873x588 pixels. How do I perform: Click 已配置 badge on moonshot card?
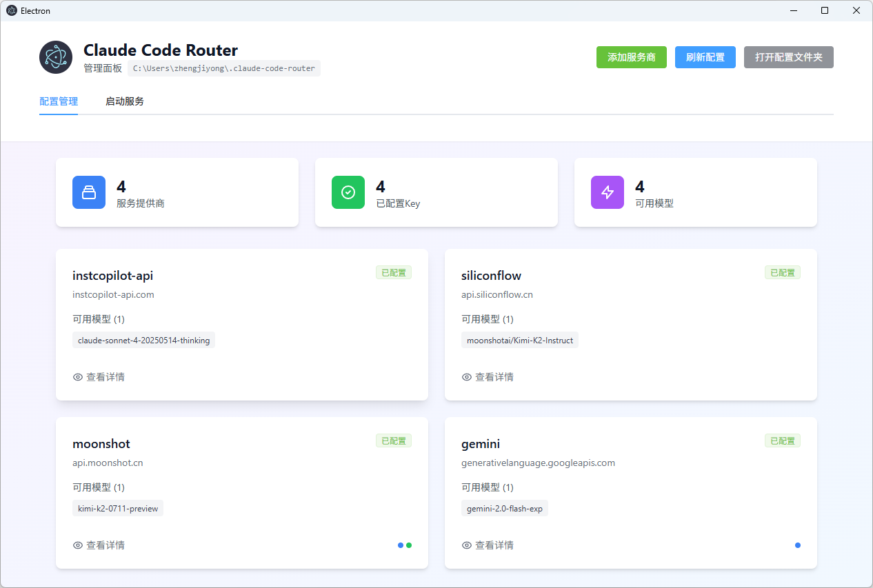[x=394, y=440]
